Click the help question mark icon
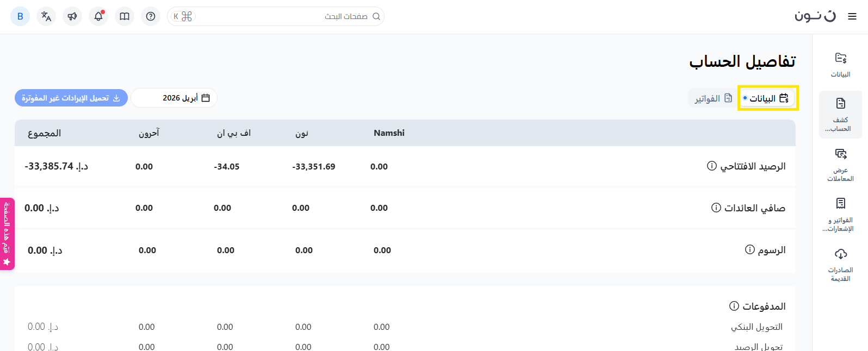868x351 pixels. tap(151, 16)
